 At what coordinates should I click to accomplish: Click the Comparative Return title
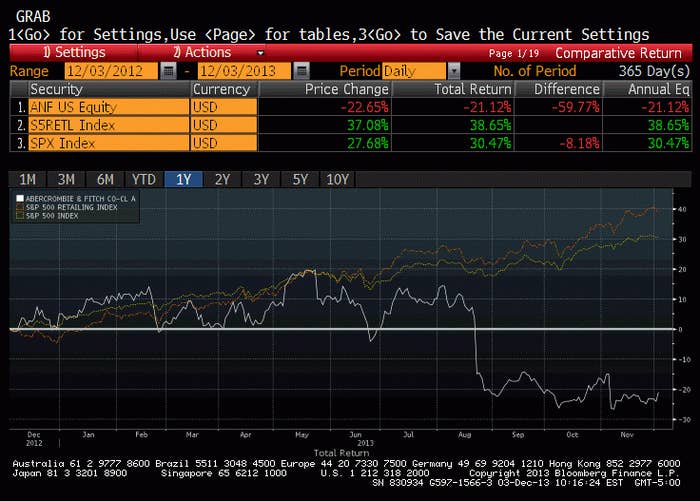(618, 53)
